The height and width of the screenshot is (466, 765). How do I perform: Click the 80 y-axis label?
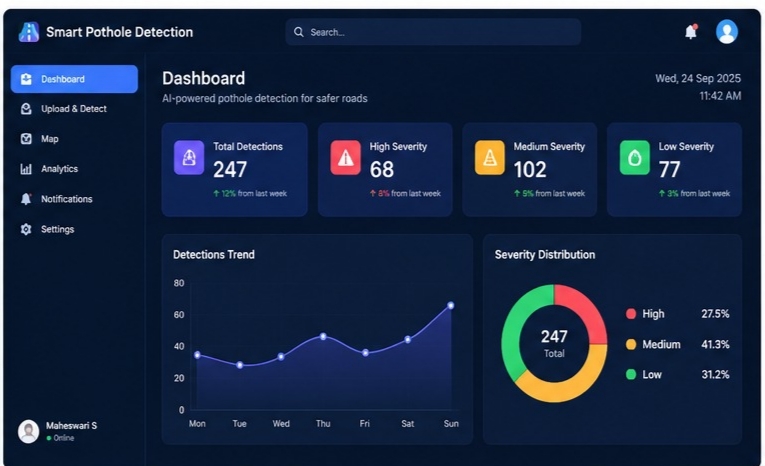click(x=179, y=283)
